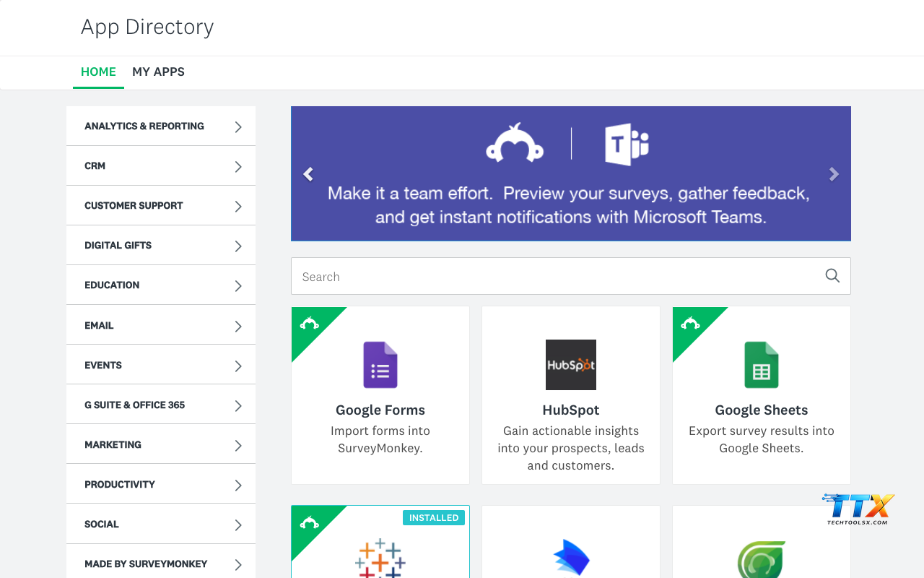Open the Events category
924x578 pixels.
tap(161, 366)
